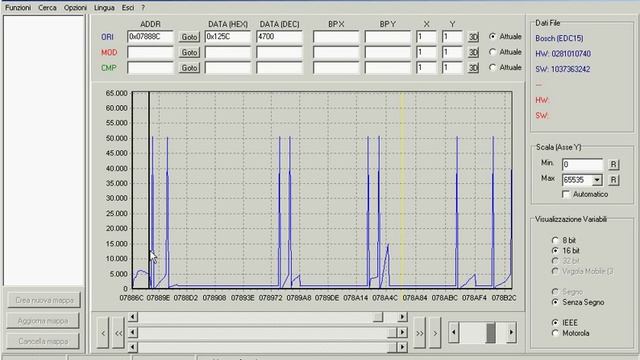Image resolution: width=640 pixels, height=360 pixels.
Task: Click Bosch (EDC15) file info text
Action: [559, 38]
